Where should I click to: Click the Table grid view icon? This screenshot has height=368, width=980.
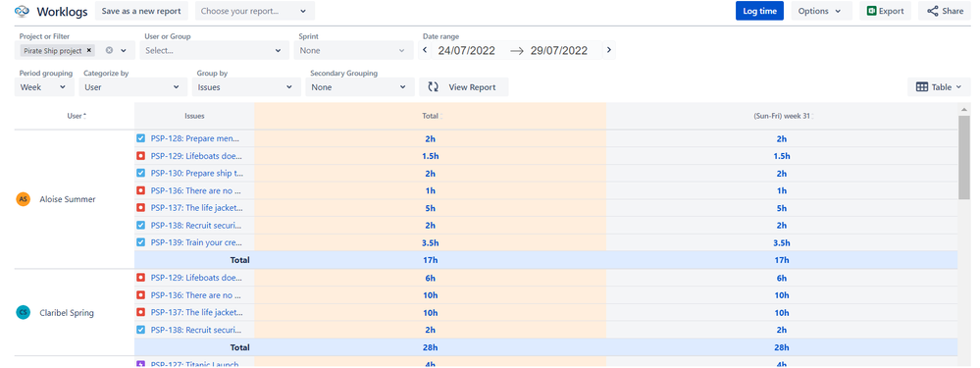coord(922,86)
